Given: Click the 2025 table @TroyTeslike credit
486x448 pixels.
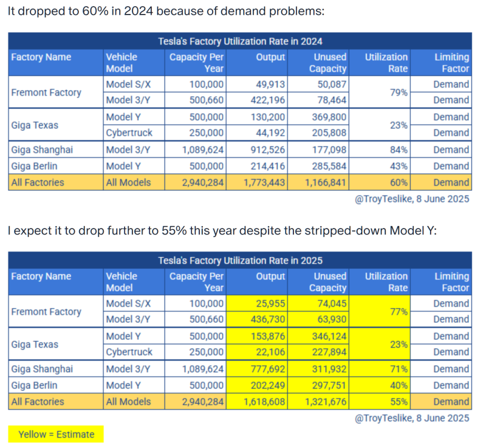Looking at the screenshot, I should coord(412,418).
